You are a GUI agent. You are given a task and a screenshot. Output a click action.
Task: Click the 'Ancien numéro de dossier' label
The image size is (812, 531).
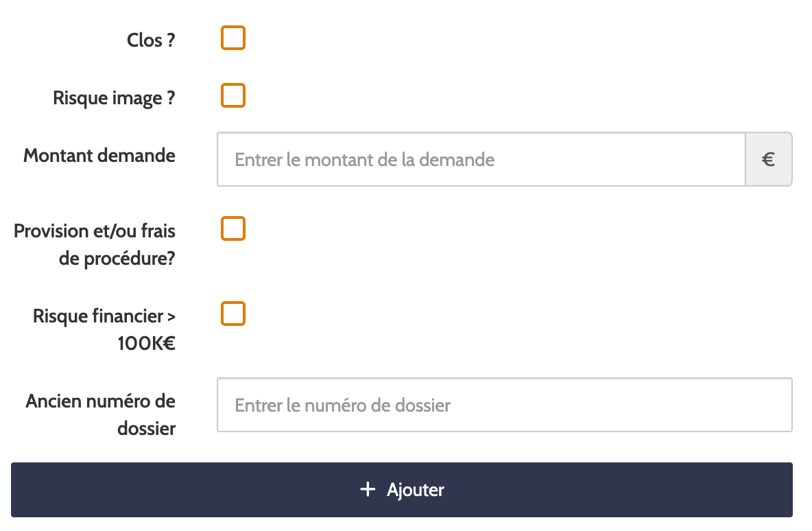coord(100,414)
